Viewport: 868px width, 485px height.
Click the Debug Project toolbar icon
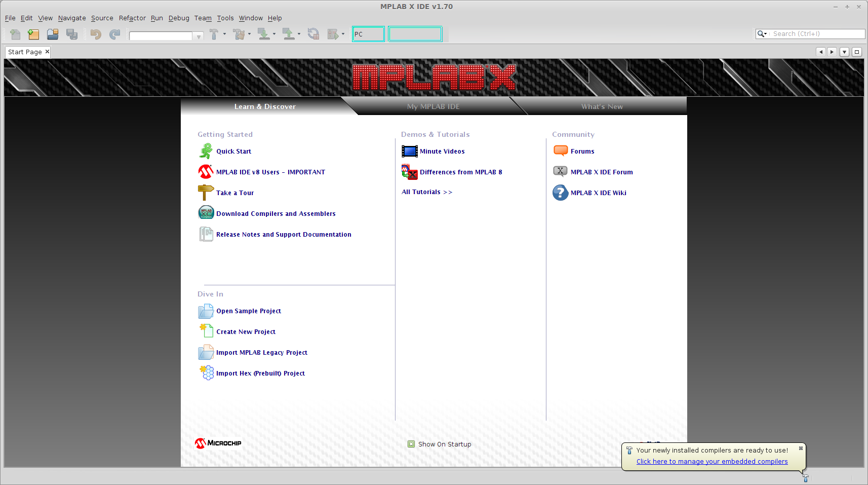pos(333,34)
